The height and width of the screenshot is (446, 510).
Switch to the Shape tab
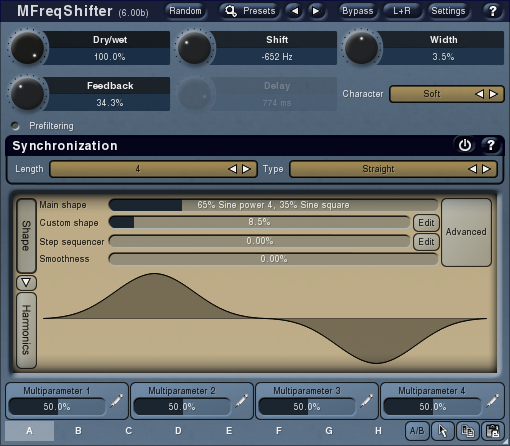point(26,236)
